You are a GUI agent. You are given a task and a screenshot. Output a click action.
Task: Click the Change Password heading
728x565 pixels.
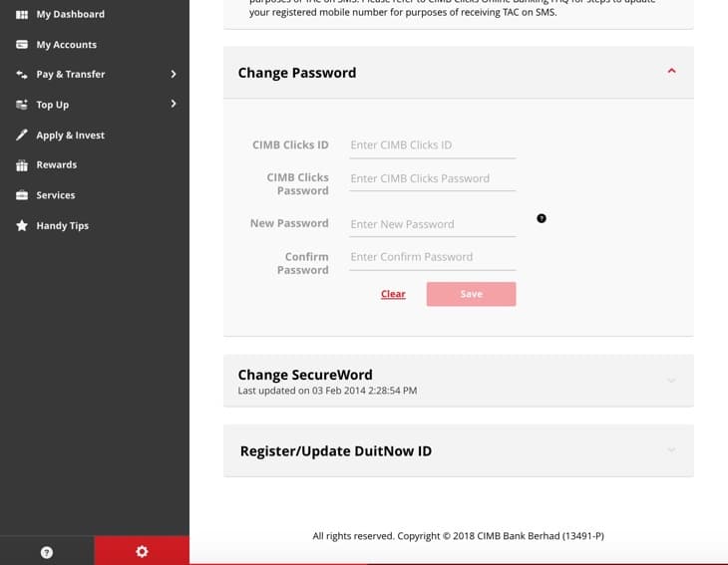pyautogui.click(x=297, y=73)
